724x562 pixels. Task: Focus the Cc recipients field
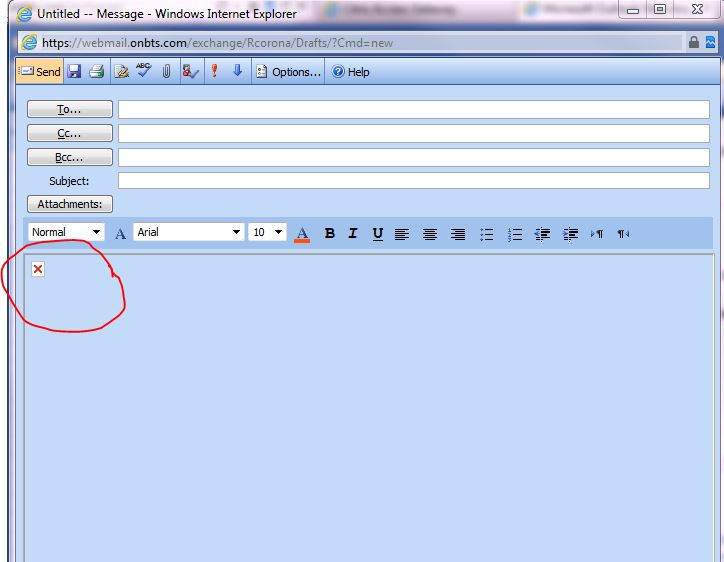[x=414, y=133]
